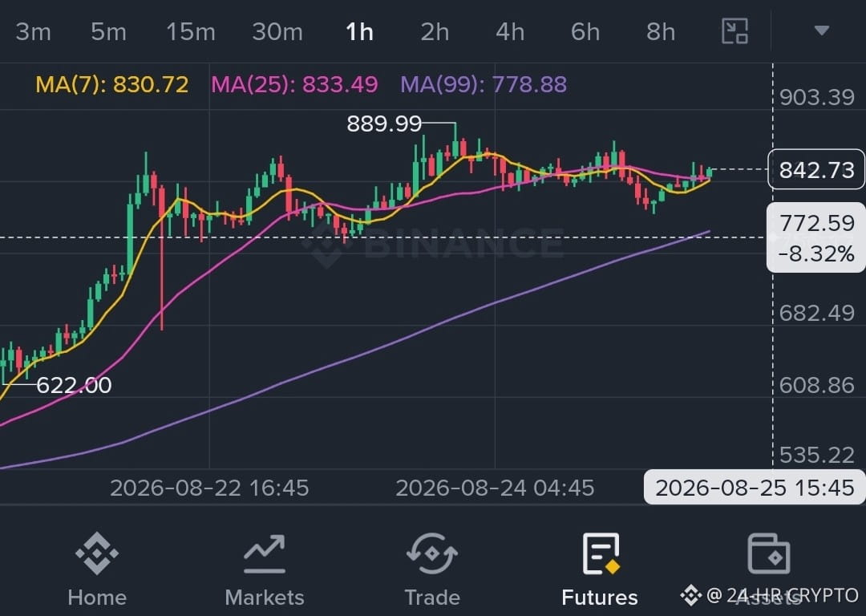Click the 2026-08-22 16:45 time label
The height and width of the screenshot is (616, 866).
coord(209,488)
